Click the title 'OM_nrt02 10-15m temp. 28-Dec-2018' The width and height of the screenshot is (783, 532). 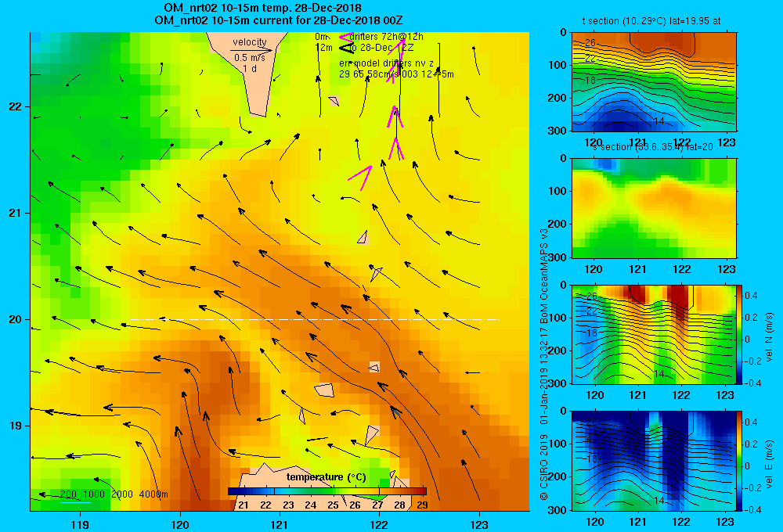point(262,9)
